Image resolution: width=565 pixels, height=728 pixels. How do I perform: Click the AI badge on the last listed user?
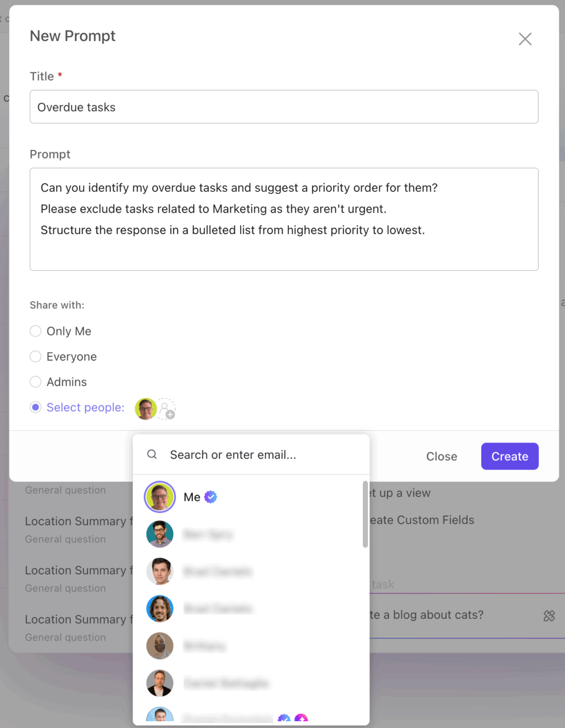[x=302, y=719]
